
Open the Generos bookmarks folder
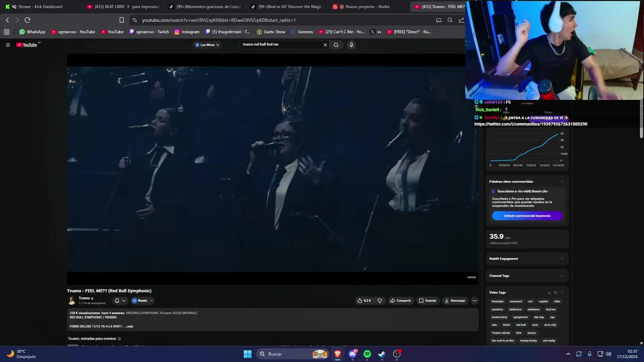coord(302,32)
